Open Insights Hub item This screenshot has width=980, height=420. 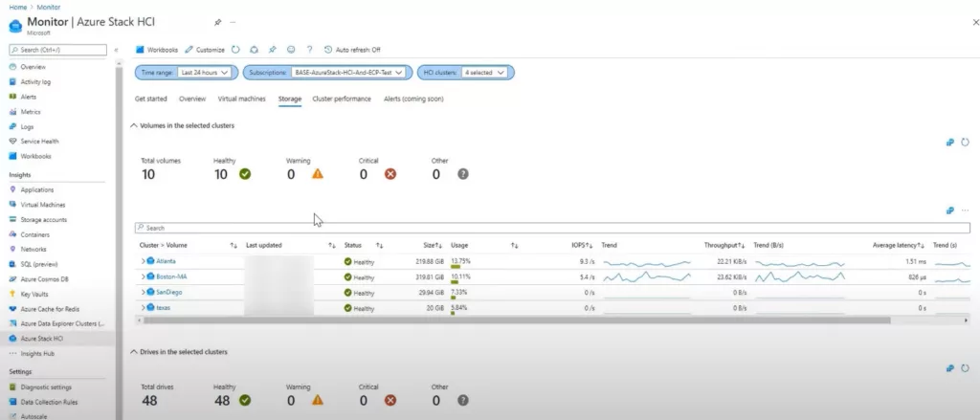[38, 354]
